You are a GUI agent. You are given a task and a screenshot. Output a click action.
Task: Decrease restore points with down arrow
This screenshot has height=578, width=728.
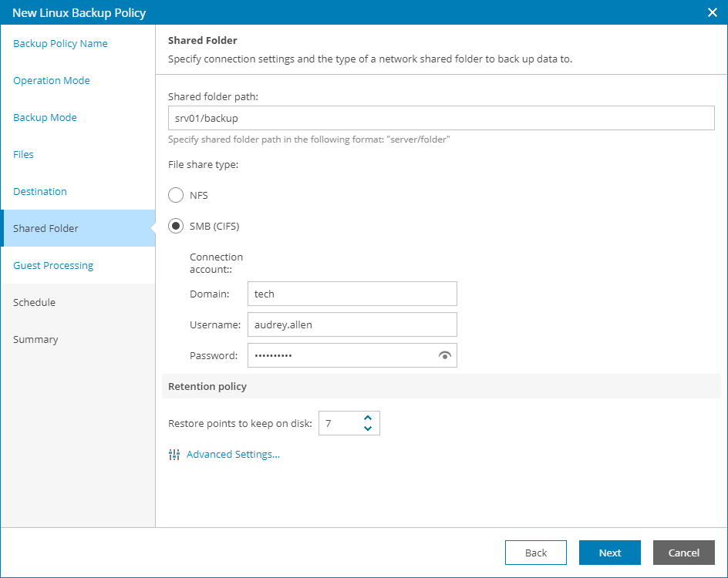tap(368, 428)
